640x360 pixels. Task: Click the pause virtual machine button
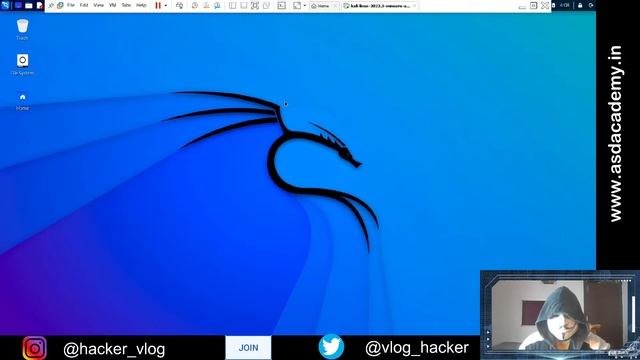point(158,5)
